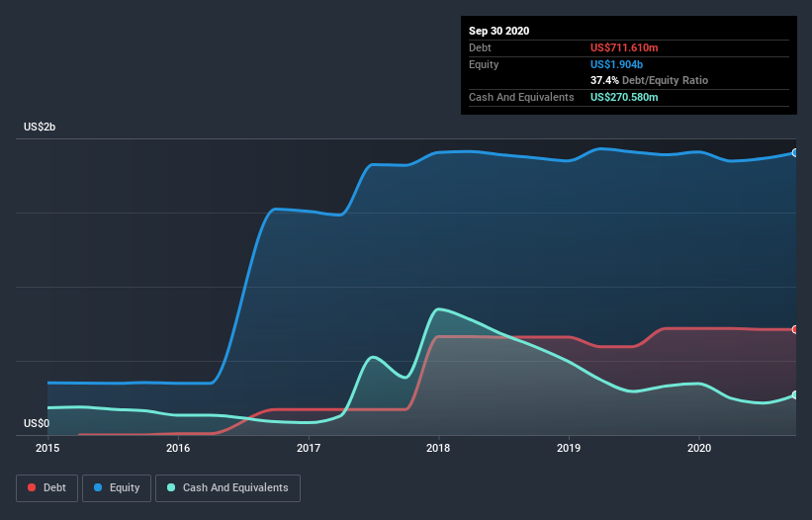Toggle the Debt series legend button
The image size is (812, 520).
tap(46, 488)
